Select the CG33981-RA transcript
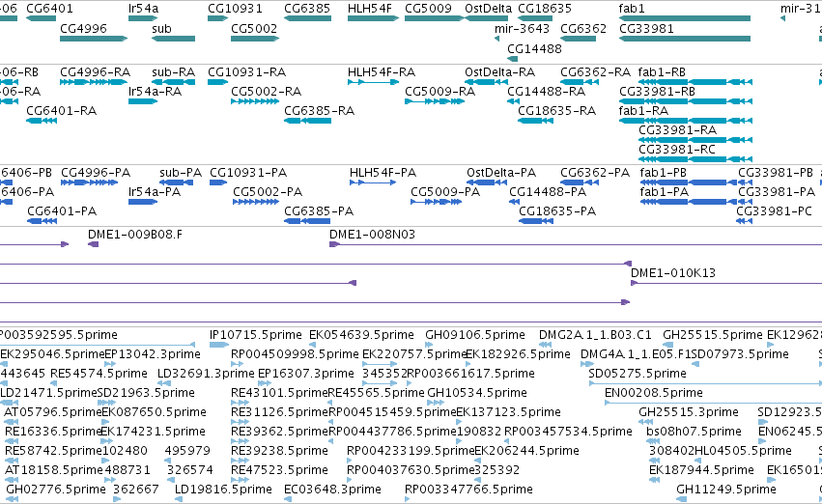 695,140
